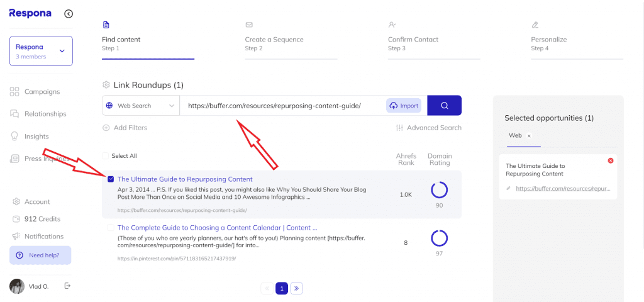Click the Ahrefs Rank column header
The height and width of the screenshot is (302, 644).
[x=406, y=159]
